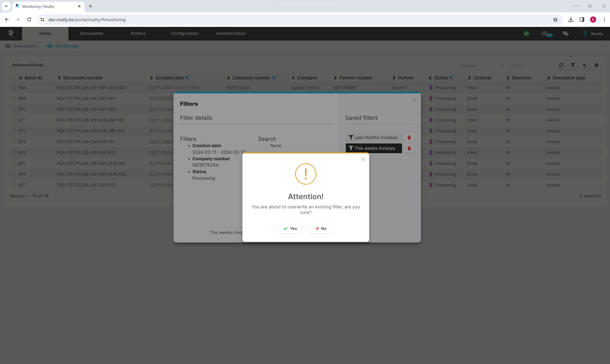The image size is (610, 364).
Task: Open the Documents menu
Action: (x=91, y=33)
